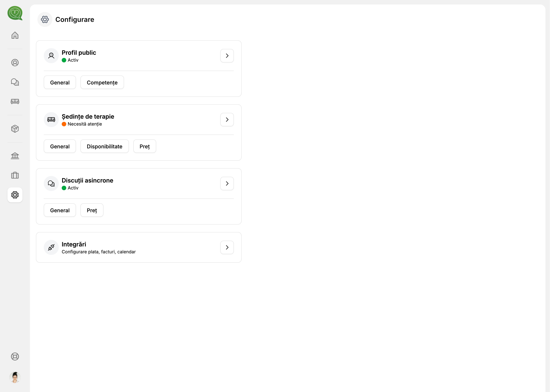Click General under Discuții asincrone
This screenshot has height=392, width=554.
pos(59,210)
